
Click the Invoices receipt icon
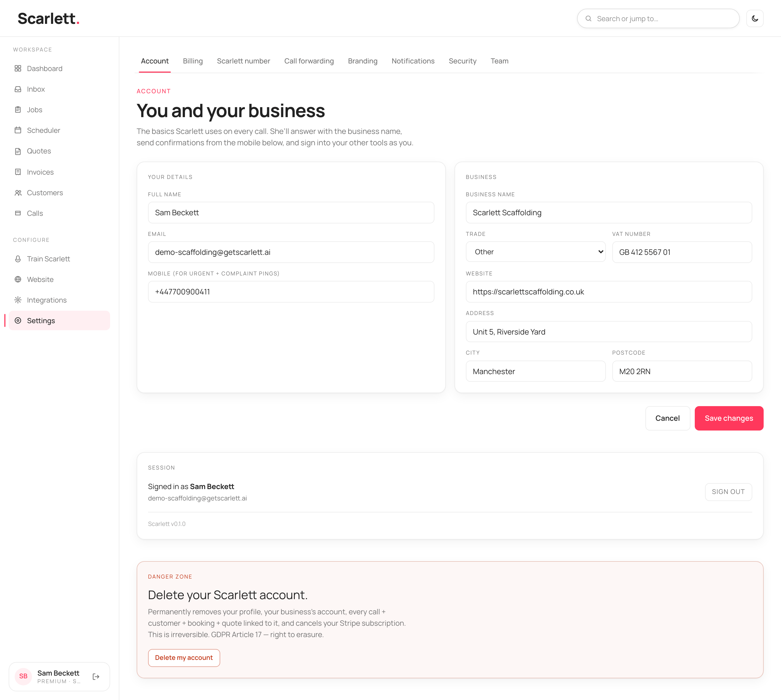point(18,172)
